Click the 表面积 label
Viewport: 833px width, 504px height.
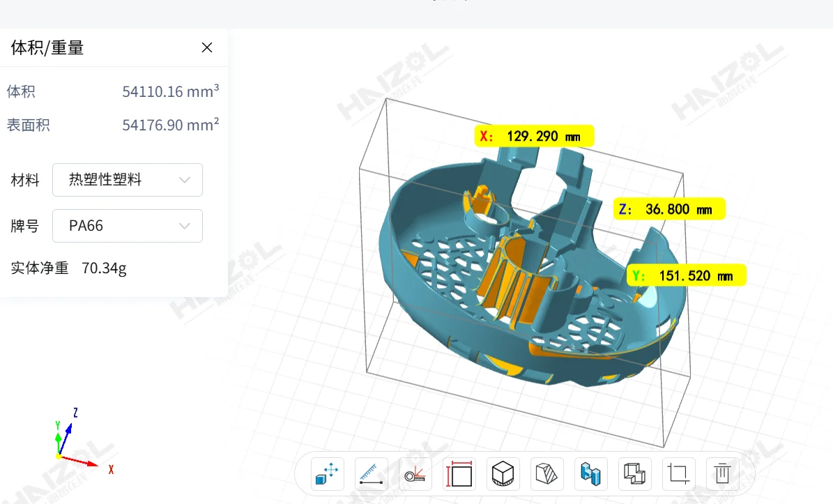[28, 125]
